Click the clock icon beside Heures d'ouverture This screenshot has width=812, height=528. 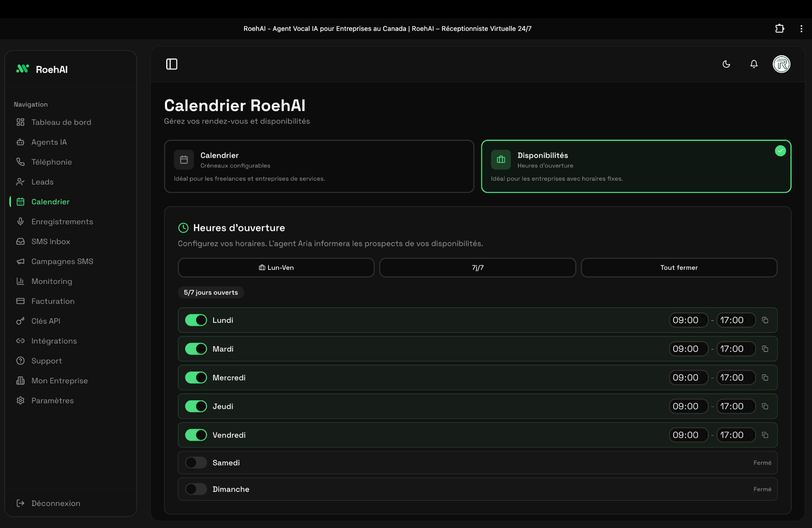pos(183,228)
